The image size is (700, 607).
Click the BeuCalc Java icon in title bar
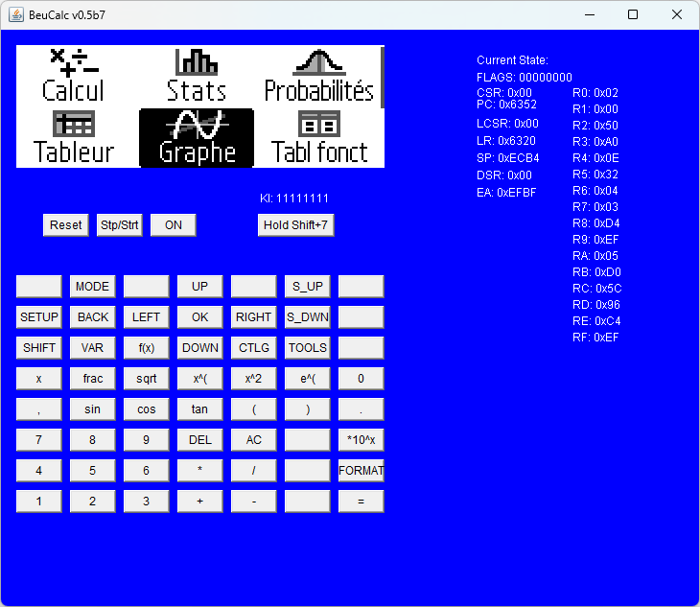(x=16, y=14)
